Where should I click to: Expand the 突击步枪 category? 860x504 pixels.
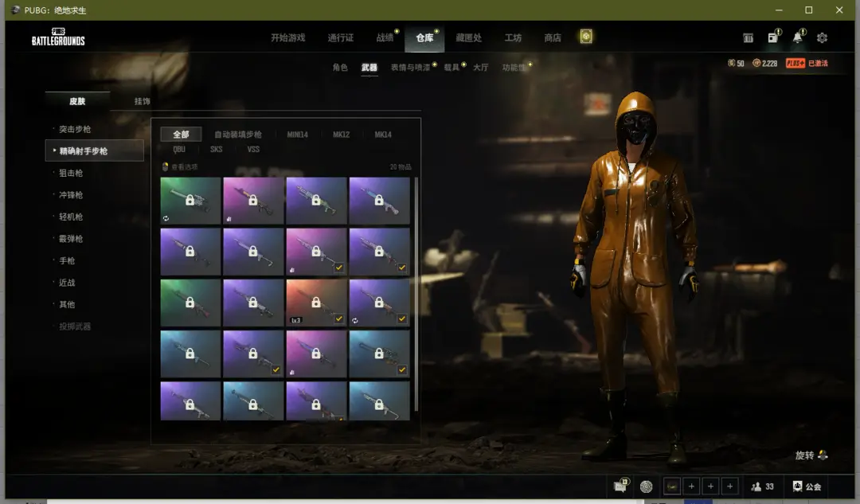point(74,129)
